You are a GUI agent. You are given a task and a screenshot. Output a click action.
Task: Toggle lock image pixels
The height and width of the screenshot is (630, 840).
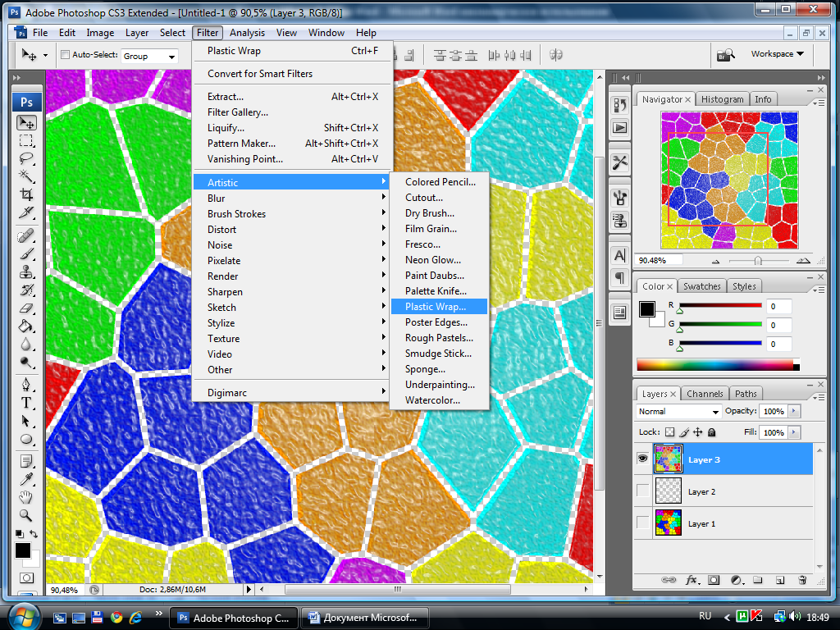[684, 431]
